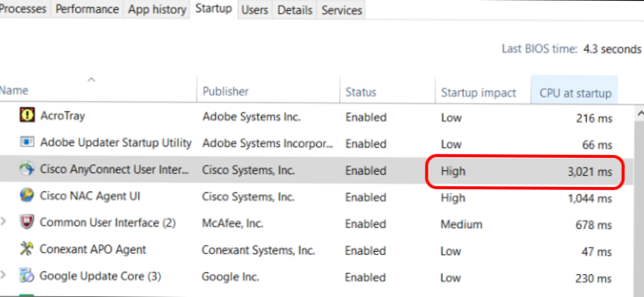Click the McAfee shield icon
The image size is (644, 297).
pyautogui.click(x=27, y=222)
